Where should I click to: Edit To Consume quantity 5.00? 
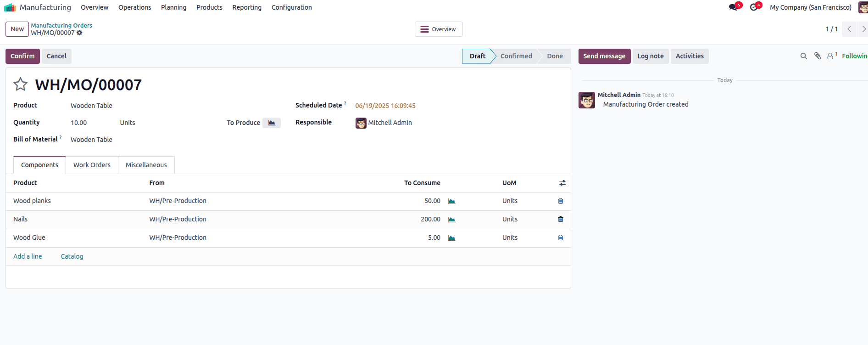(x=434, y=238)
